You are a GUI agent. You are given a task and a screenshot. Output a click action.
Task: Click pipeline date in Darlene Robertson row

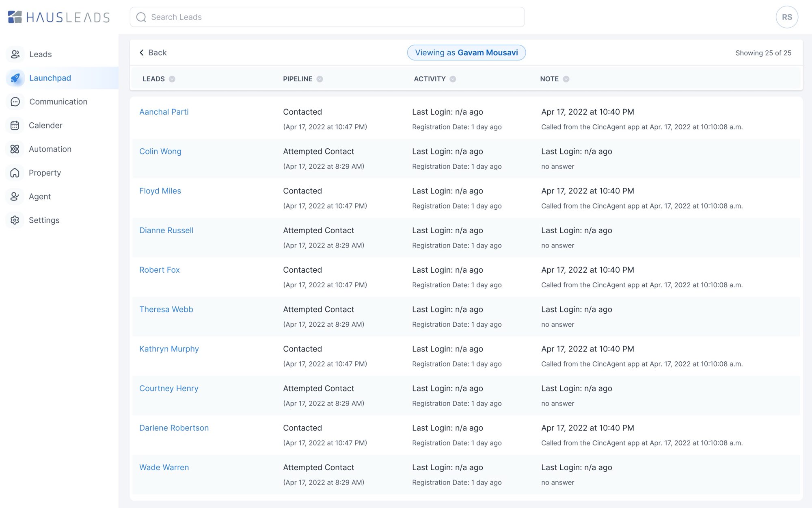point(325,443)
